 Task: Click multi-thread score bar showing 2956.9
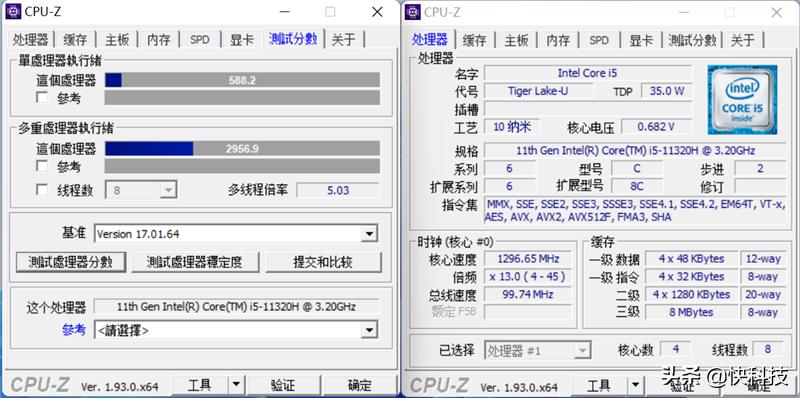(x=242, y=148)
